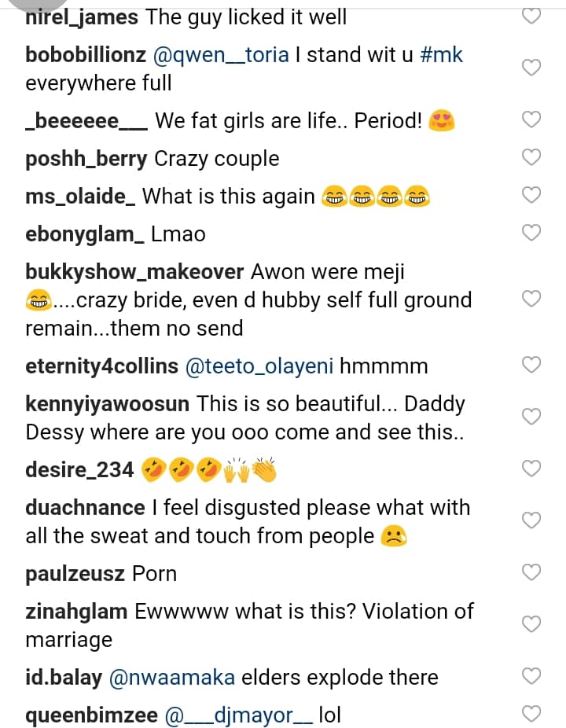Like bukkyshow_makeover's comment
The width and height of the screenshot is (566, 728).
coord(532,300)
